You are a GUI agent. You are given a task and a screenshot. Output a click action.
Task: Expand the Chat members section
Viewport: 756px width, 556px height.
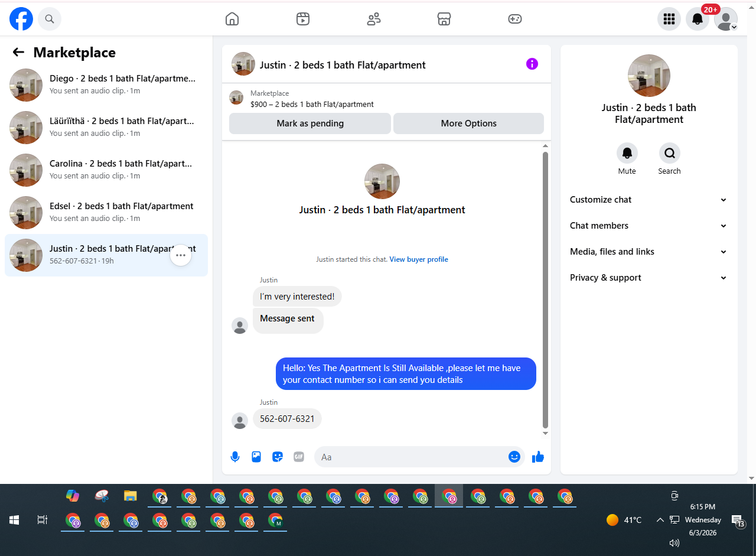pyautogui.click(x=649, y=226)
